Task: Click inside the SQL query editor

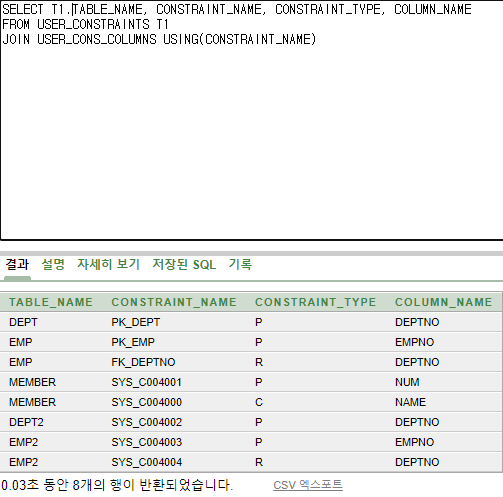Action: 251,120
